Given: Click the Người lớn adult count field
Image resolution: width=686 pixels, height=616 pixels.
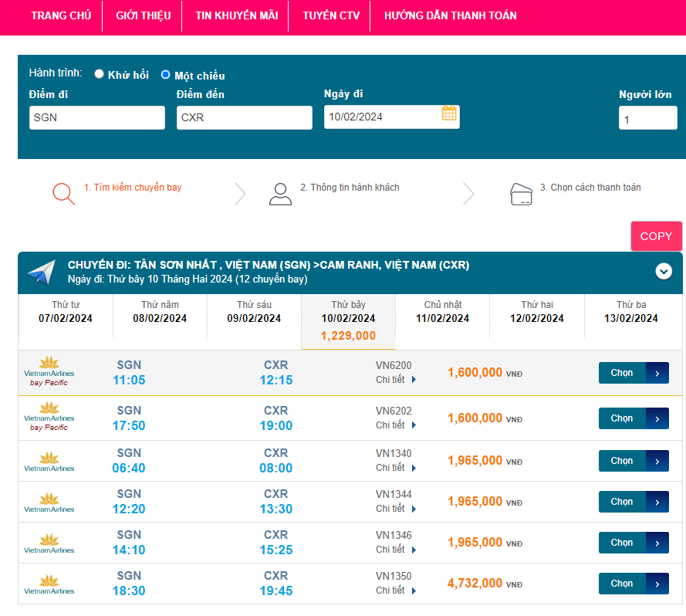Looking at the screenshot, I should [647, 119].
